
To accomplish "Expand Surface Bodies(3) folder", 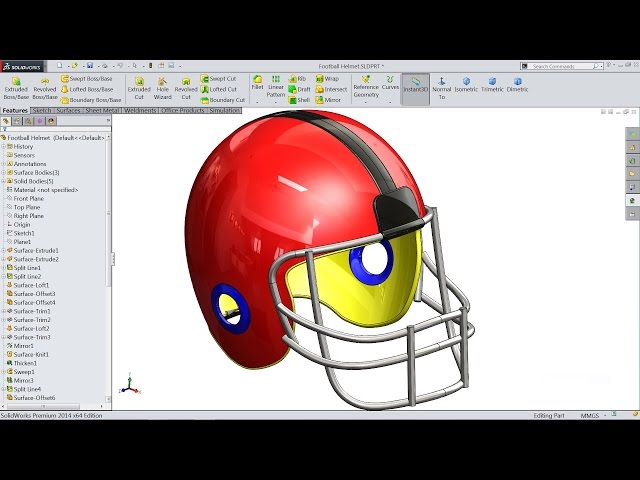I will pyautogui.click(x=4, y=173).
